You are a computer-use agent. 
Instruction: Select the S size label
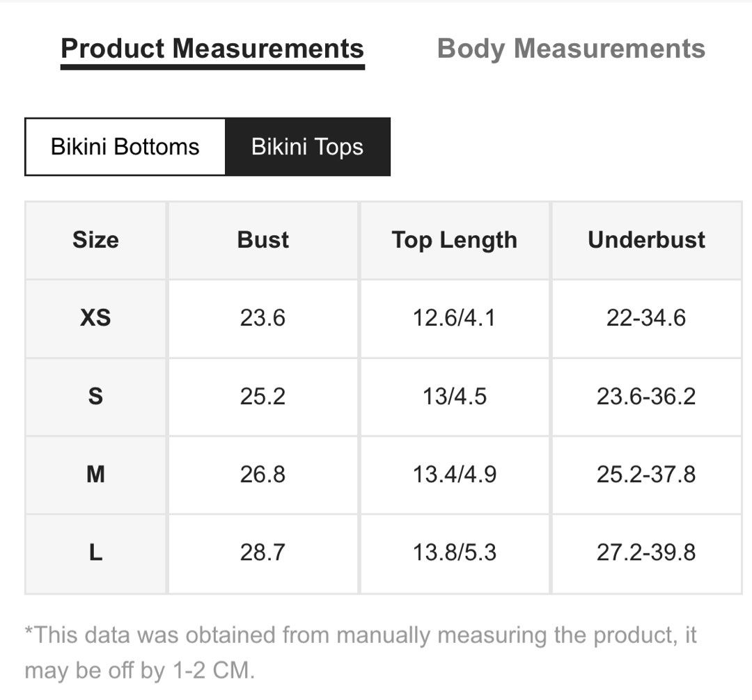point(95,397)
